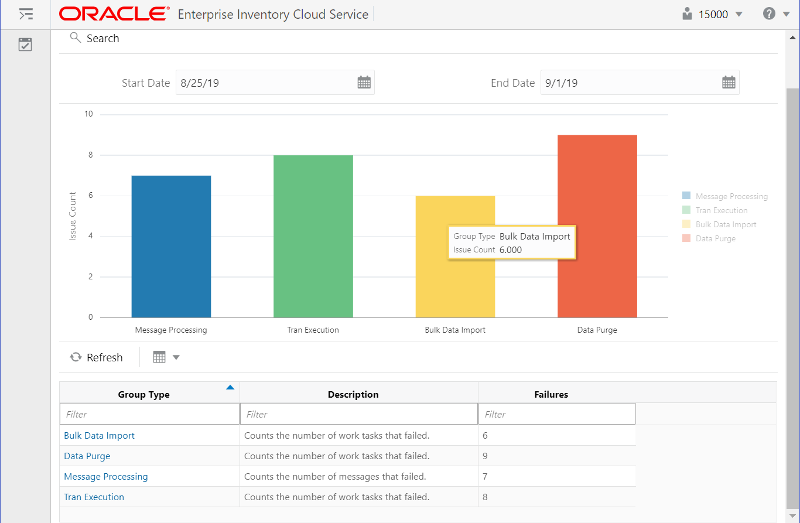Open the Data Purge link
This screenshot has height=523, width=800.
[87, 456]
